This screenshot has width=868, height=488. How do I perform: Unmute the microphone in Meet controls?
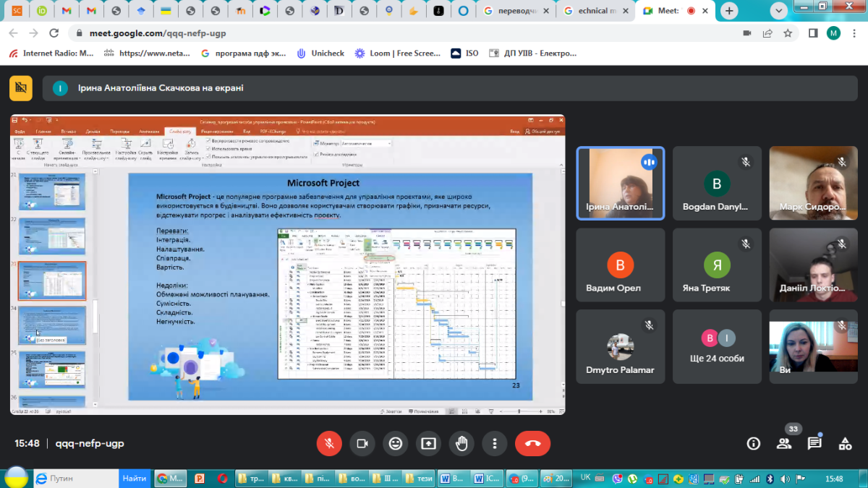pos(329,443)
